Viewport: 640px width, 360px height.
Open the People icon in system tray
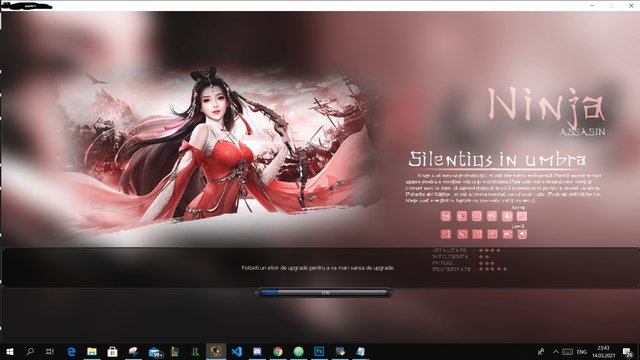(x=541, y=351)
